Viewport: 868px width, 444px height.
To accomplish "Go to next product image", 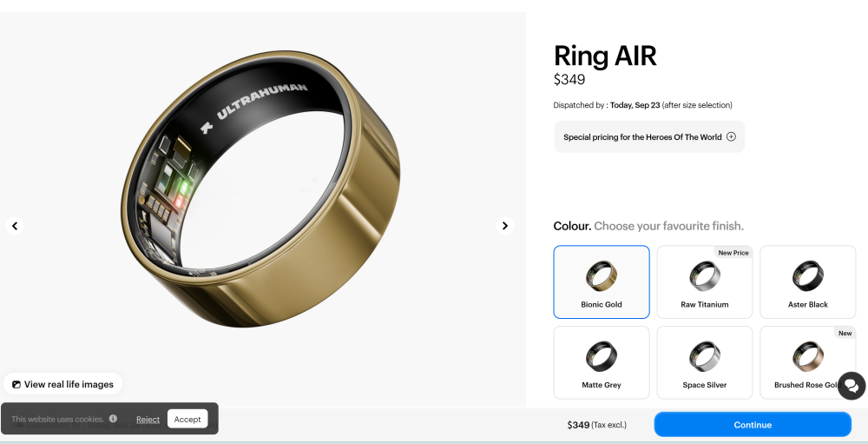I will (x=505, y=226).
